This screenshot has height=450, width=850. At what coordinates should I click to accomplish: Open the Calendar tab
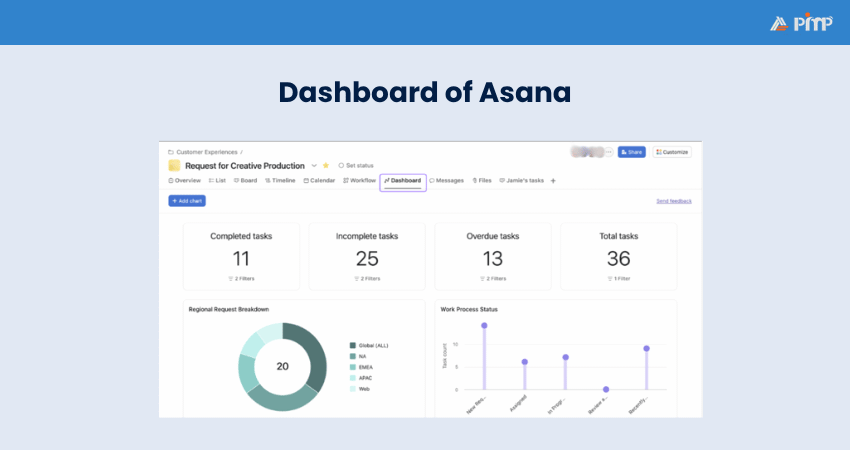point(319,181)
